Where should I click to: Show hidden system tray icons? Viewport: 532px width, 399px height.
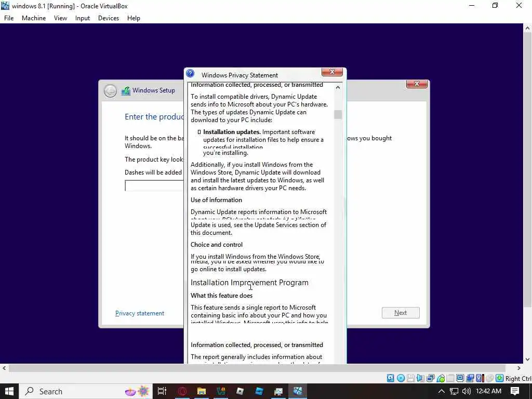(x=442, y=391)
